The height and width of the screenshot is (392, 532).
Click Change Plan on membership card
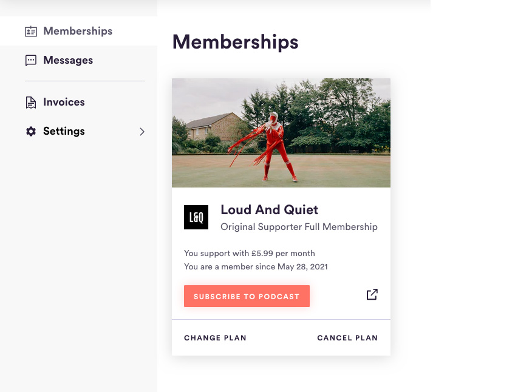pyautogui.click(x=215, y=338)
